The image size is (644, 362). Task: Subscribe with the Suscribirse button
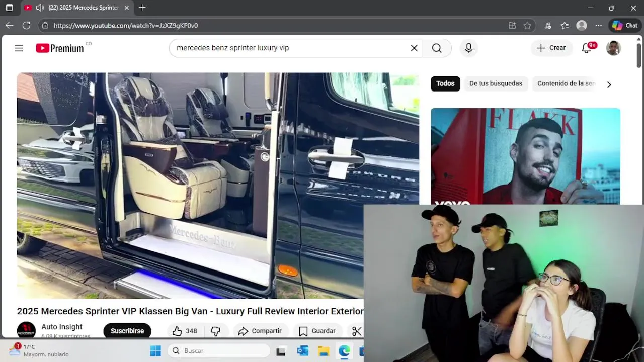tap(127, 331)
